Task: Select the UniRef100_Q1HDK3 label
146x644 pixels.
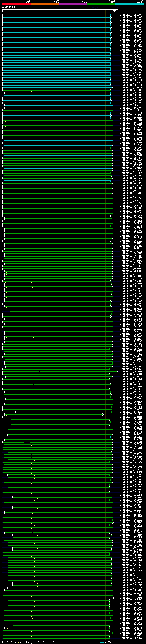Action: 131,562
